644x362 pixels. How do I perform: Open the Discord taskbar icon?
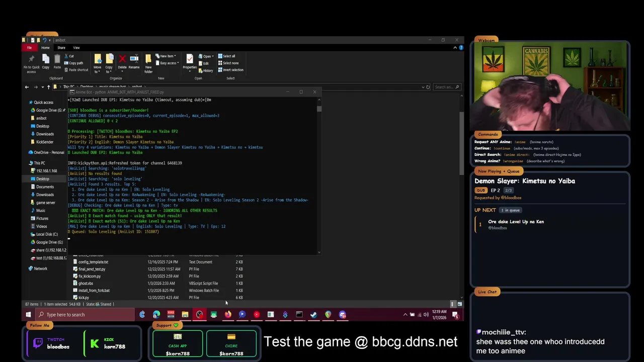pyautogui.click(x=342, y=315)
